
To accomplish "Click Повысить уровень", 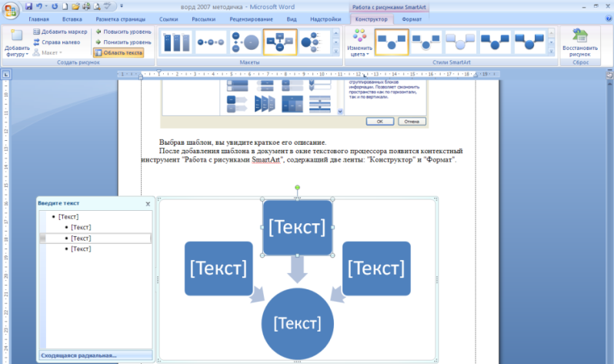I will tap(123, 32).
